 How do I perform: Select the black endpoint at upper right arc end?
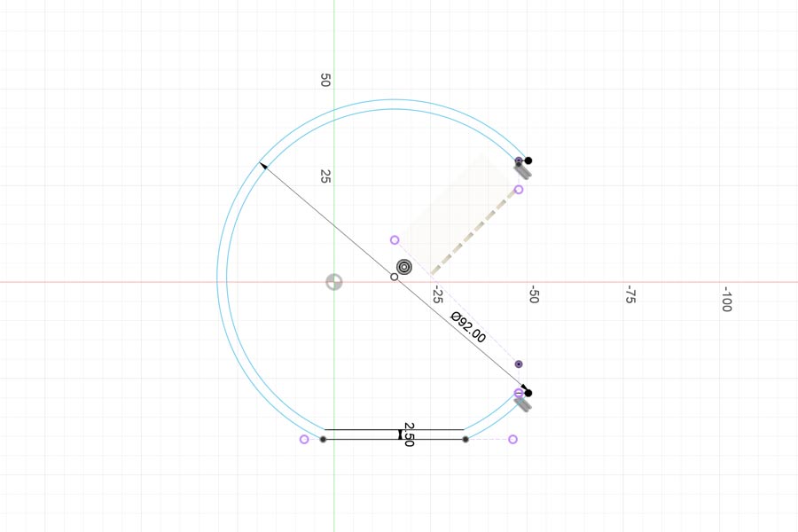(528, 160)
